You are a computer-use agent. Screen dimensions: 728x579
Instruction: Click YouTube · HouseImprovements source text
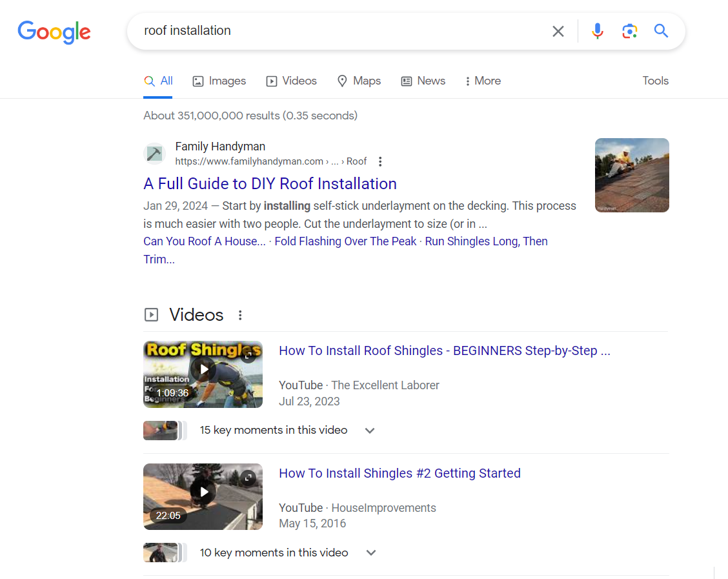[357, 508]
